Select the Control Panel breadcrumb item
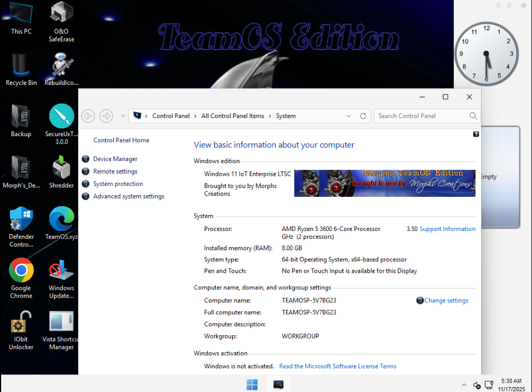 pos(171,116)
